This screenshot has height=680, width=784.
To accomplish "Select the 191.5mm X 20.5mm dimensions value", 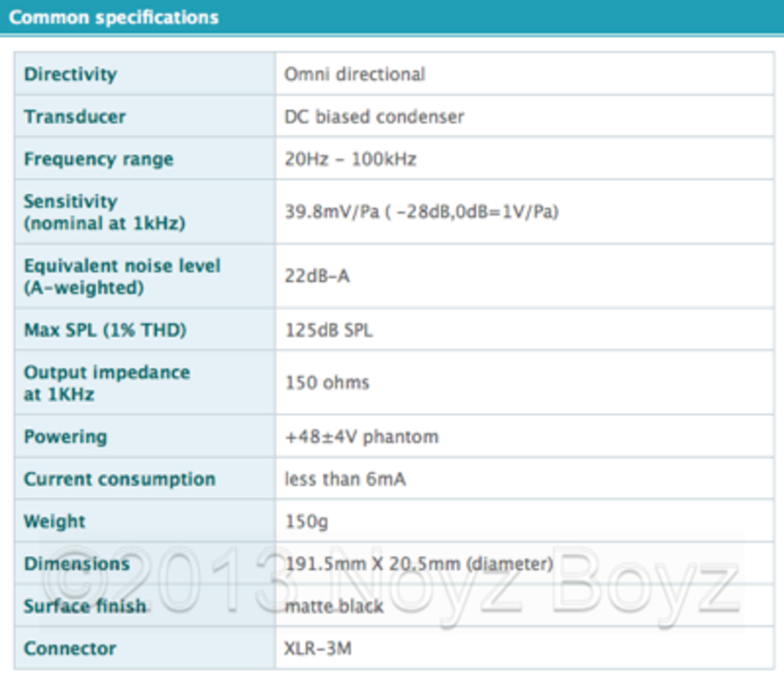I will tap(418, 564).
